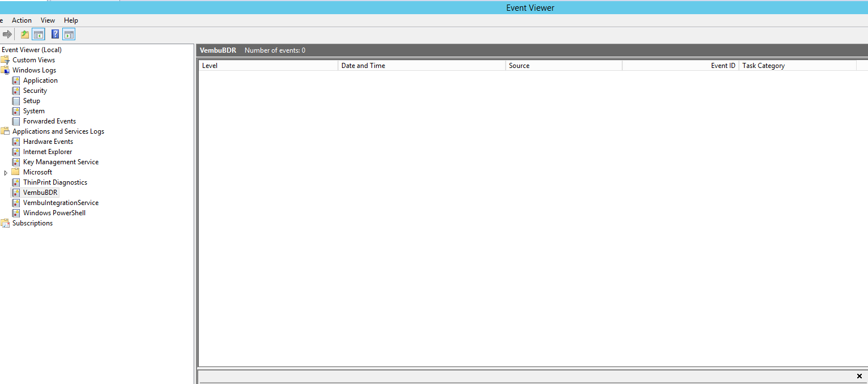Select the Windows PowerShell log
The image size is (868, 384).
pos(54,213)
